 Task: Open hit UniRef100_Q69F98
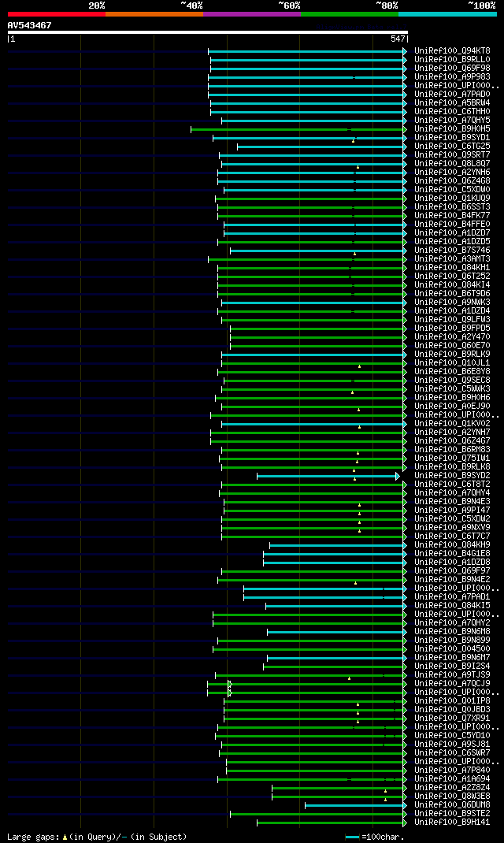pyautogui.click(x=452, y=69)
